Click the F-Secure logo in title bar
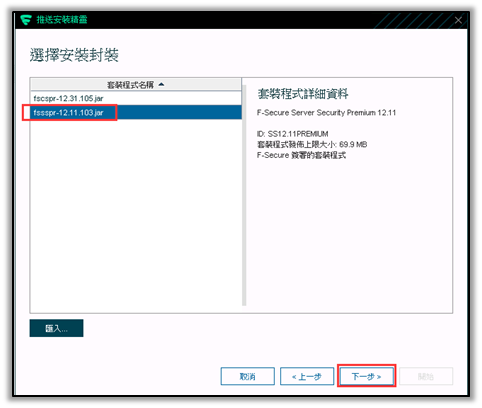The width and height of the screenshot is (482, 408). [x=26, y=20]
